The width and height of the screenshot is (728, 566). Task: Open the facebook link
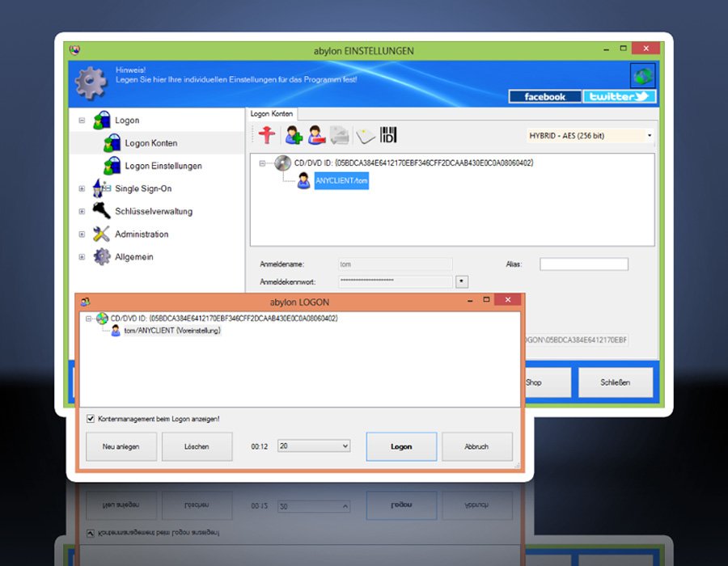545,96
